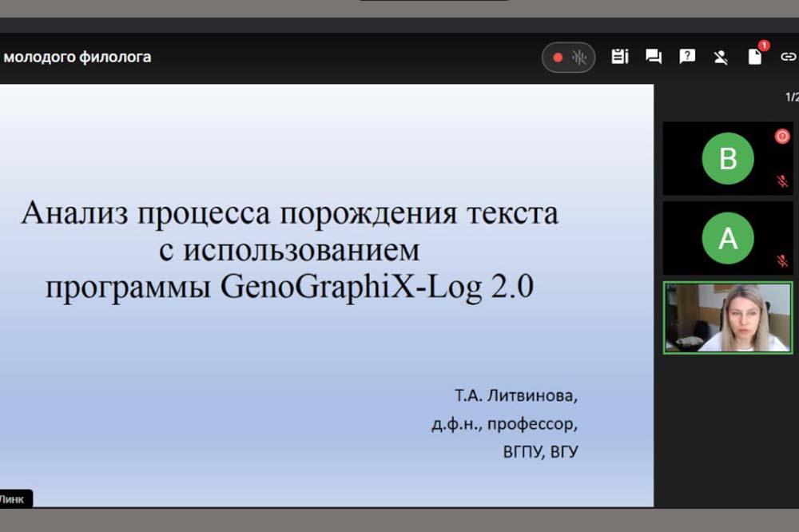Select participant tile with letter A
Screen dimensions: 799x532
point(728,238)
